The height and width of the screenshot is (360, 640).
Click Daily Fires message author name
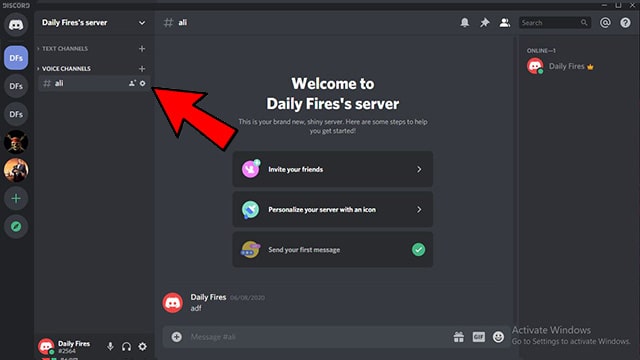pos(208,297)
